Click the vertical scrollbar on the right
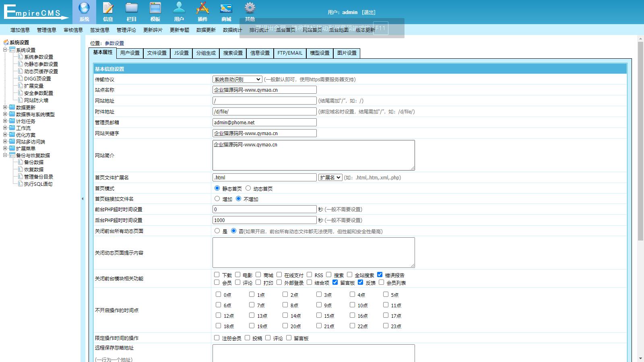 point(640,141)
